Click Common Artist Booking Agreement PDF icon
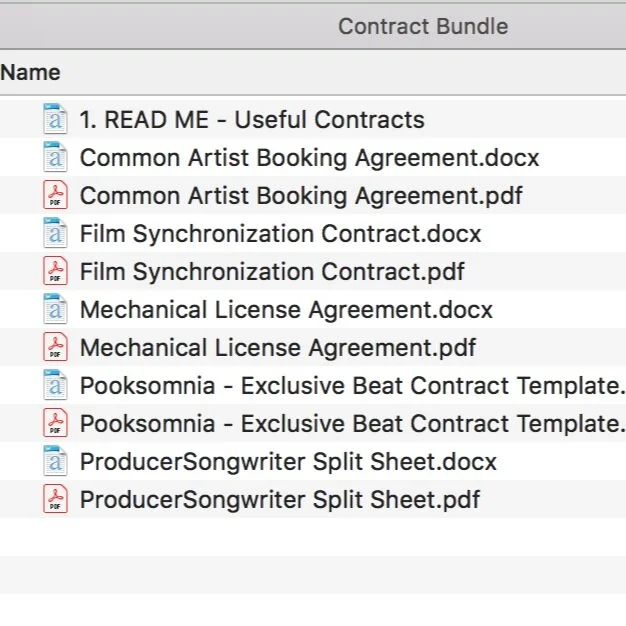626x626 pixels. point(55,195)
